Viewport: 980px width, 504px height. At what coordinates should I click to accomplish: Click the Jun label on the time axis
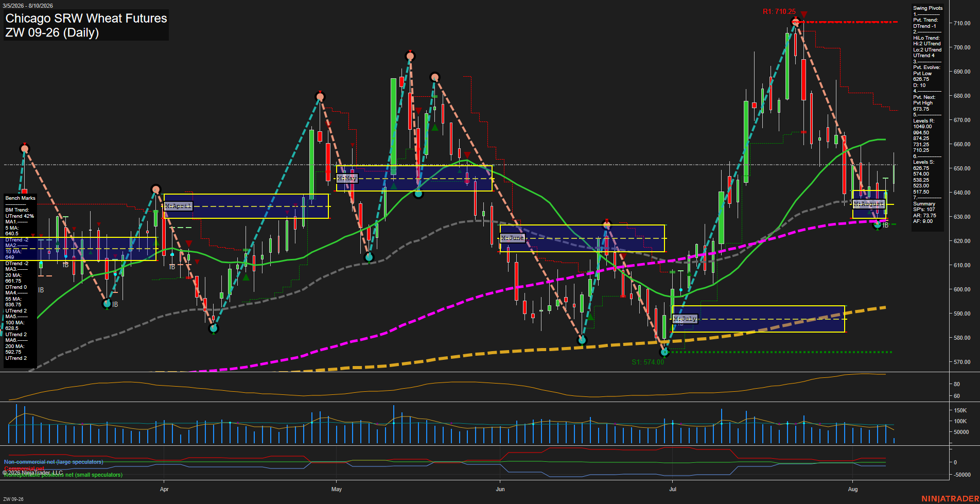tap(500, 489)
